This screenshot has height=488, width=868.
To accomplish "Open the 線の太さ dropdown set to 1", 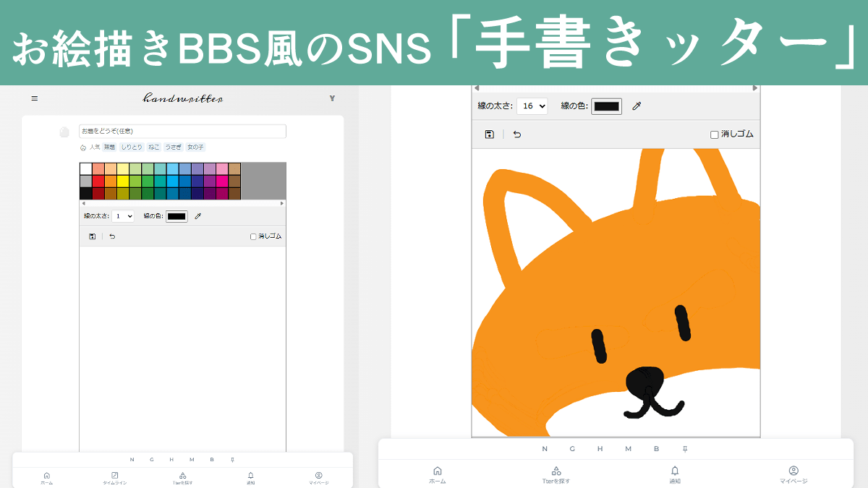I will tap(123, 215).
